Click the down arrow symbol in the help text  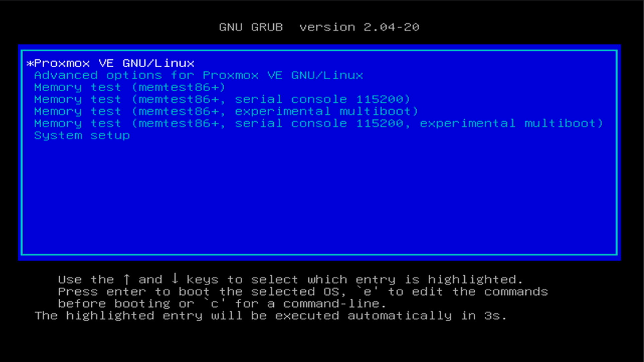[x=175, y=279]
